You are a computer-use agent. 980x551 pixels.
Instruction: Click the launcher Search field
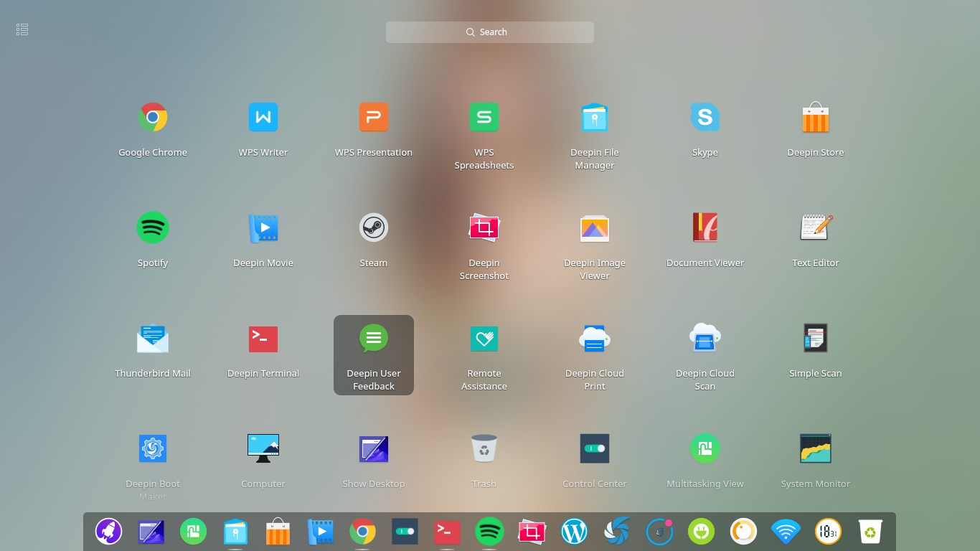click(490, 32)
